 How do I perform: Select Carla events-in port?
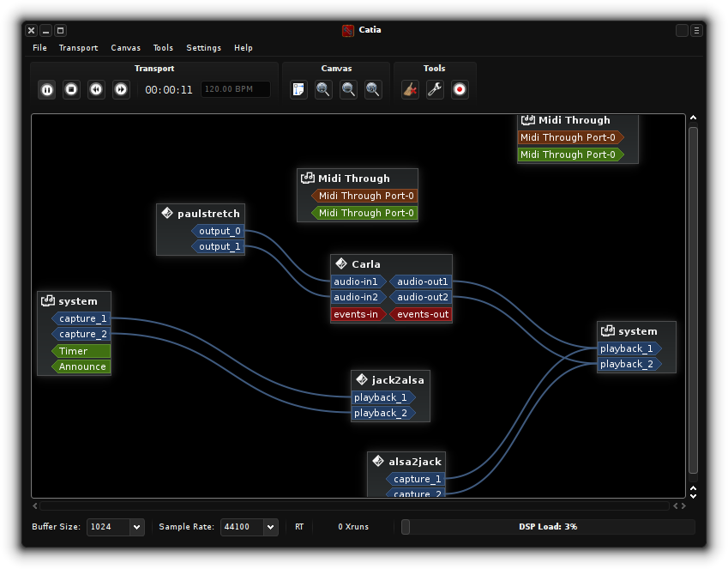[x=358, y=314]
